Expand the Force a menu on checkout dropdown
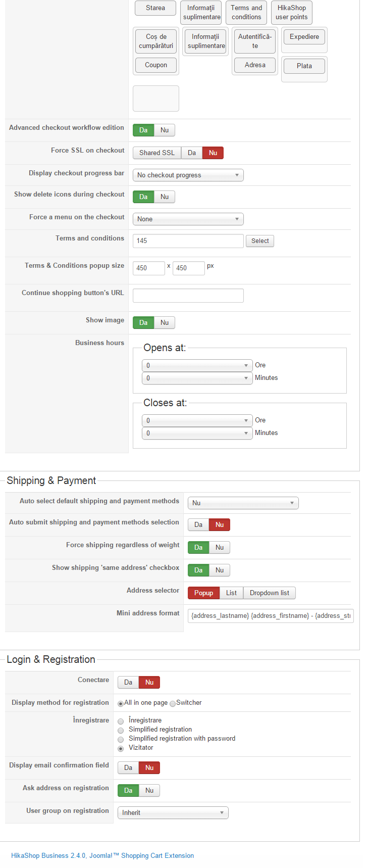Viewport: 369px width, 868px height. 188,219
